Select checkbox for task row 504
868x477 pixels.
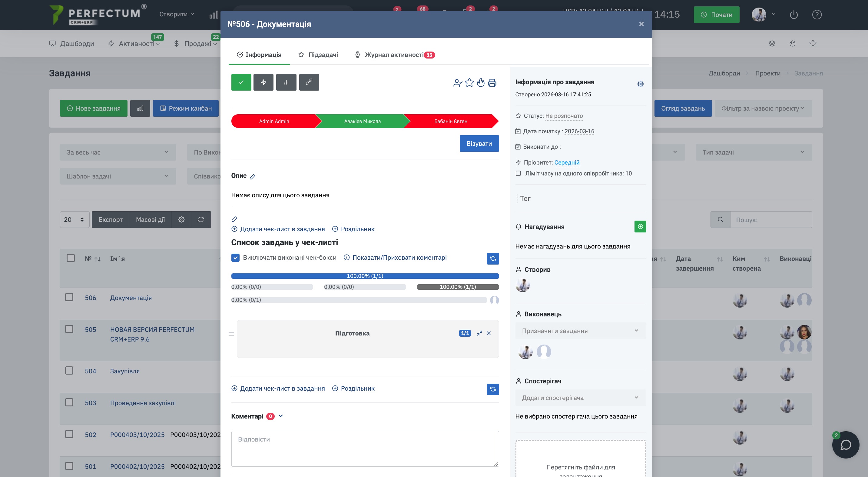69,371
